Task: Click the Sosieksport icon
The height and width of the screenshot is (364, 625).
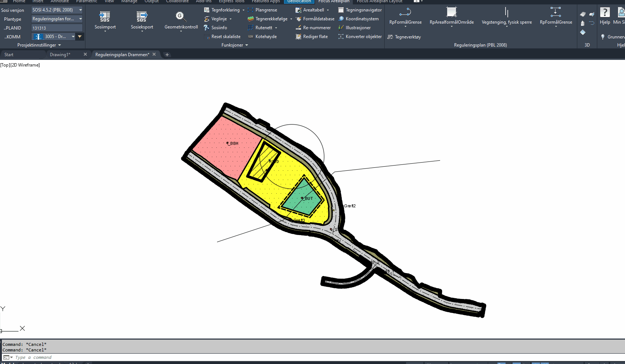Action: point(142,17)
